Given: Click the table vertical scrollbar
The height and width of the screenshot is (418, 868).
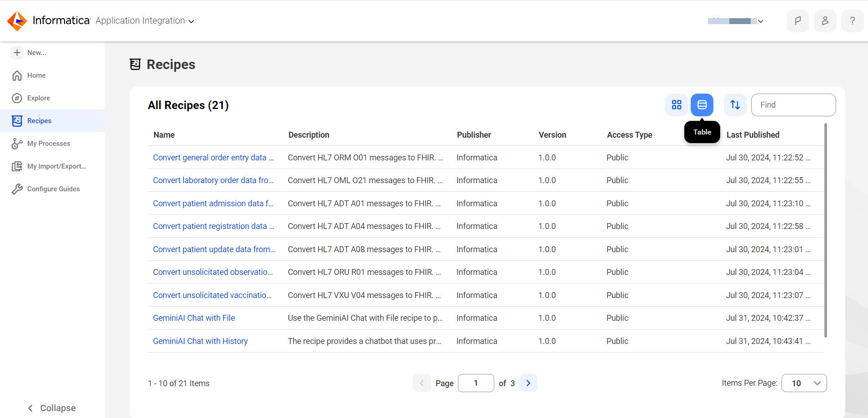Looking at the screenshot, I should pos(825,230).
